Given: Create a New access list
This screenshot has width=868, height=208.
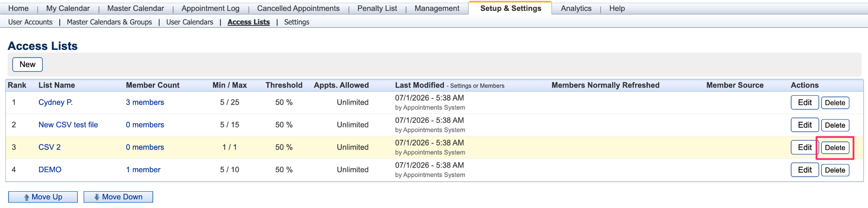Looking at the screenshot, I should coord(28,64).
